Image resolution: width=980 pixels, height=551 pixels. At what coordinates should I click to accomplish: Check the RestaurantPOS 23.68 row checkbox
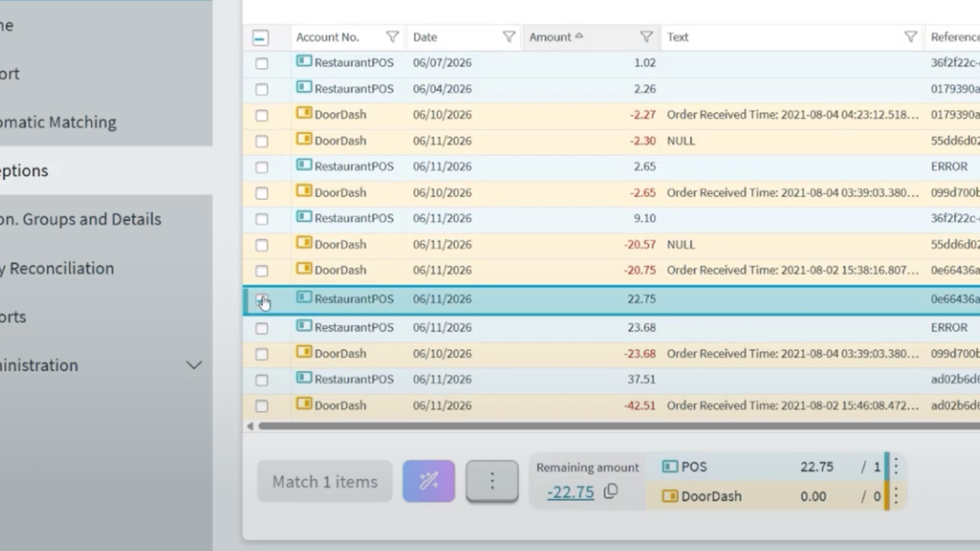pyautogui.click(x=262, y=328)
